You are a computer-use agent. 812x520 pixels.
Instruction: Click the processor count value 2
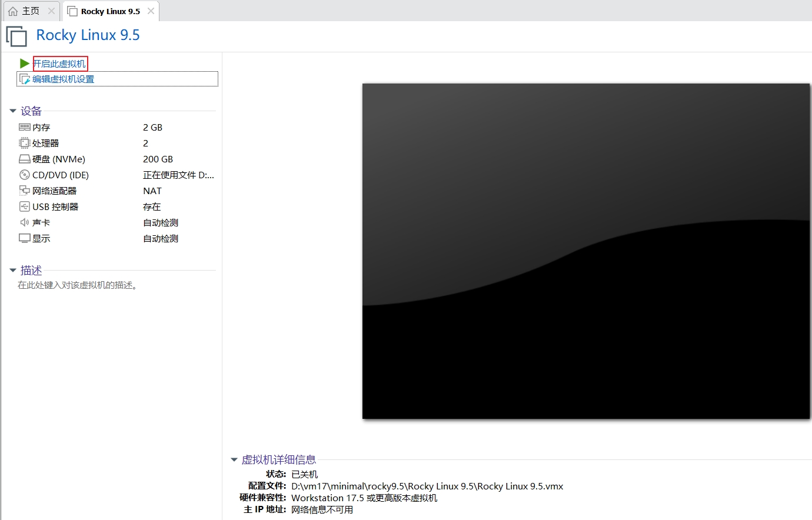(x=145, y=143)
